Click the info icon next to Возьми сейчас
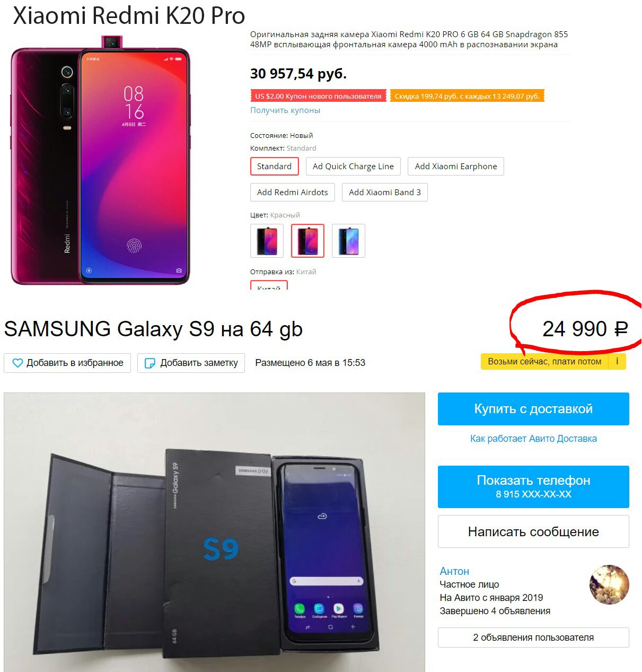642x672 pixels. coord(617,361)
